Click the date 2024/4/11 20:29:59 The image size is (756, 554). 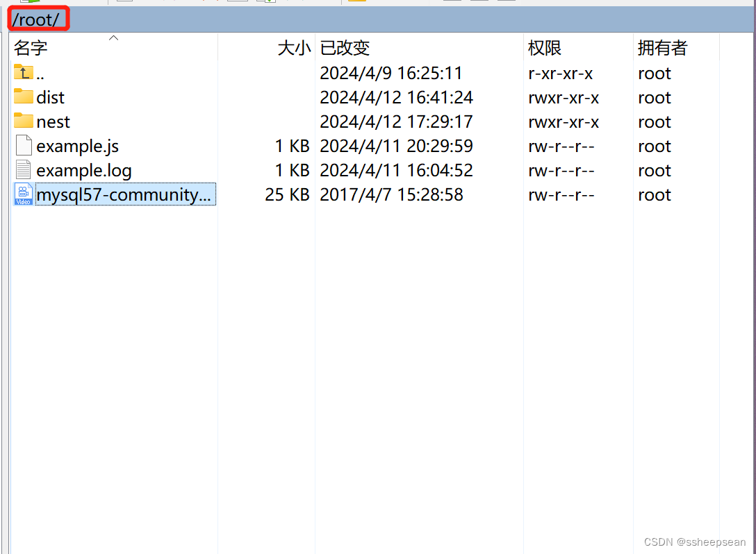(396, 146)
